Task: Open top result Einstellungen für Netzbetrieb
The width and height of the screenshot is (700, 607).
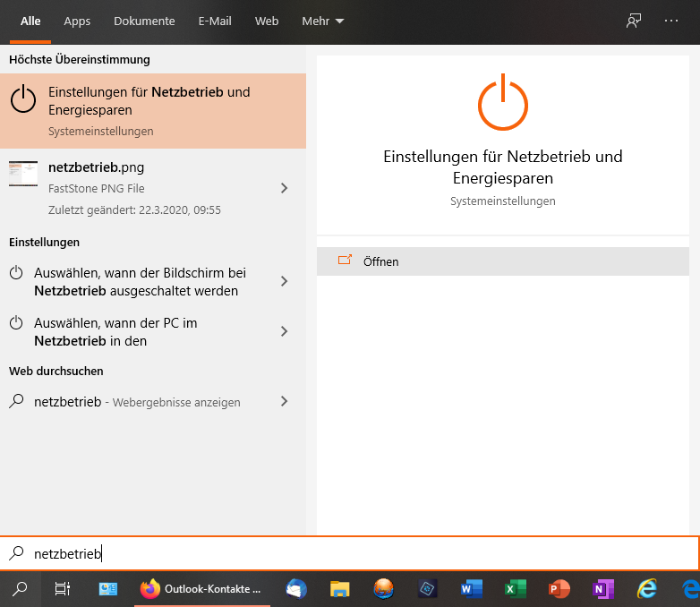Action: pos(152,111)
